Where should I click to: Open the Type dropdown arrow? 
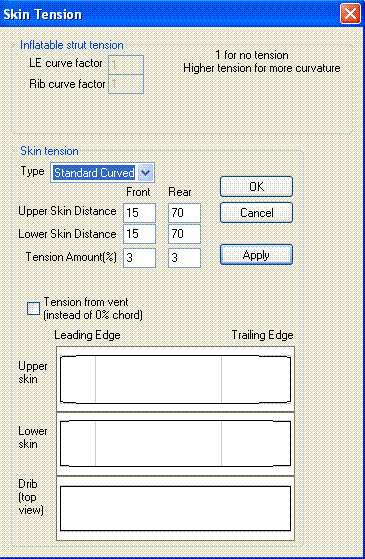point(145,173)
